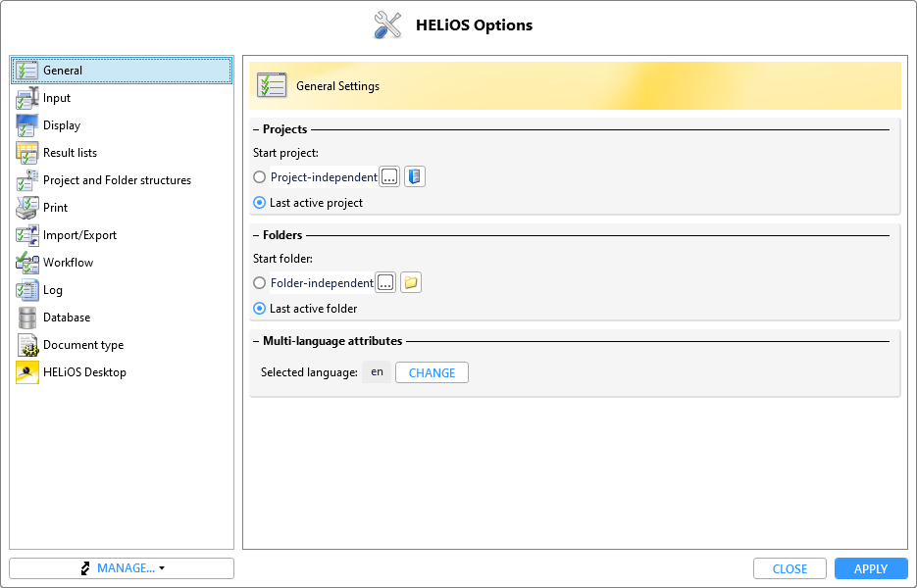Click the Input settings icon in sidebar
Image resolution: width=917 pixels, height=588 pixels.
tap(26, 98)
